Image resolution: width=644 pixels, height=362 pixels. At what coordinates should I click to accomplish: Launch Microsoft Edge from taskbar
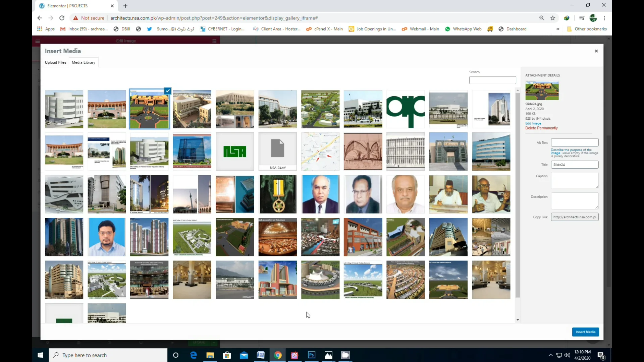tap(193, 355)
